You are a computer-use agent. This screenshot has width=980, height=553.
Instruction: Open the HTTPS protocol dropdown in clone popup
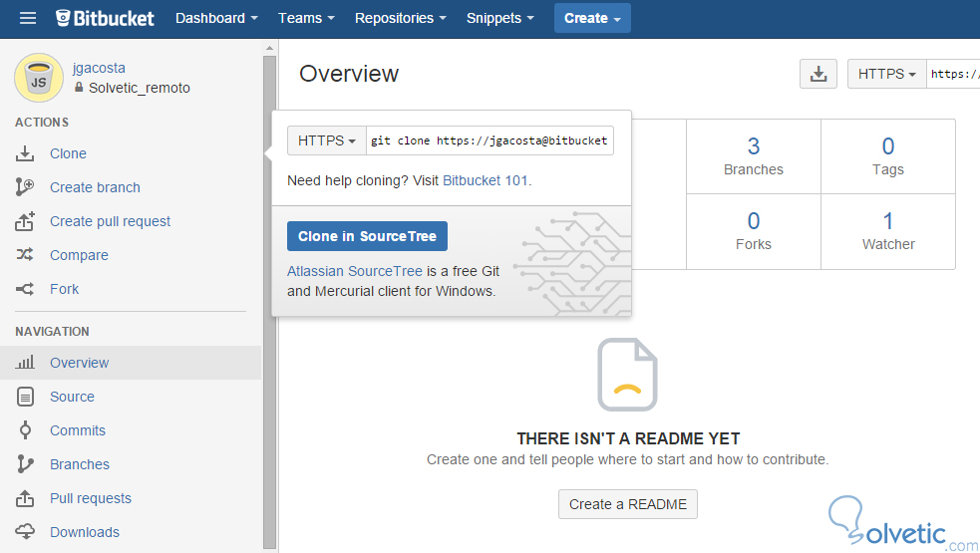click(326, 140)
